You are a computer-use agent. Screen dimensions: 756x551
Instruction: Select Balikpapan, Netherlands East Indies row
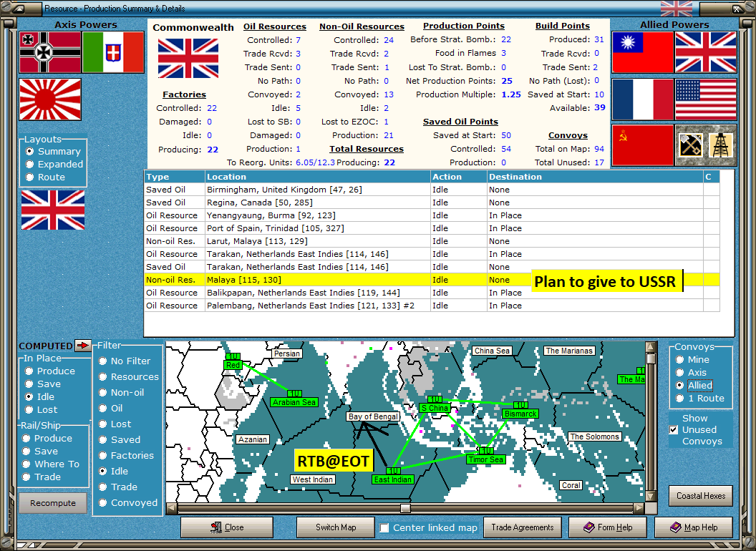(x=432, y=293)
